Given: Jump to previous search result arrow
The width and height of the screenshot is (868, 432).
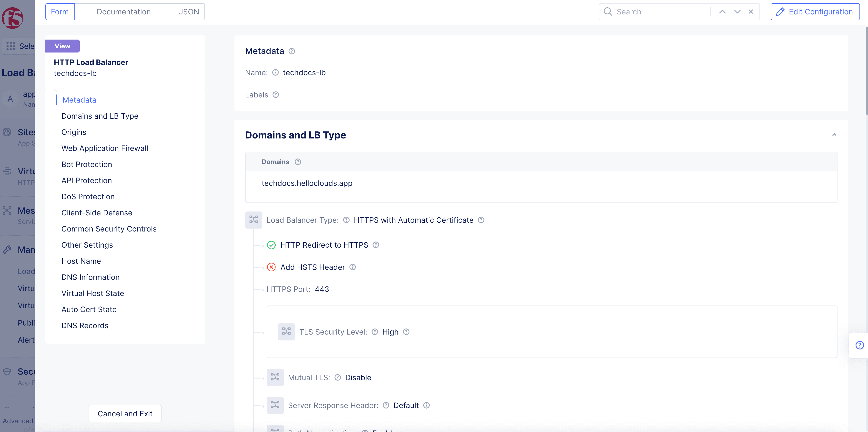Looking at the screenshot, I should point(722,12).
